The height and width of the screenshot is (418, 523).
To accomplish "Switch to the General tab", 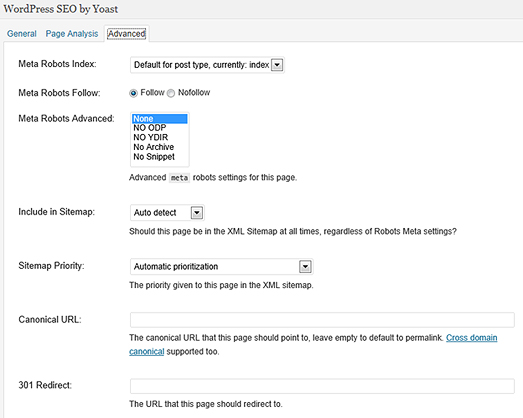I will (22, 34).
